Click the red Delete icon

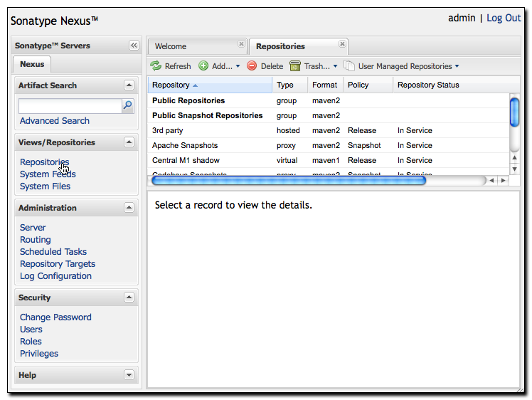252,65
